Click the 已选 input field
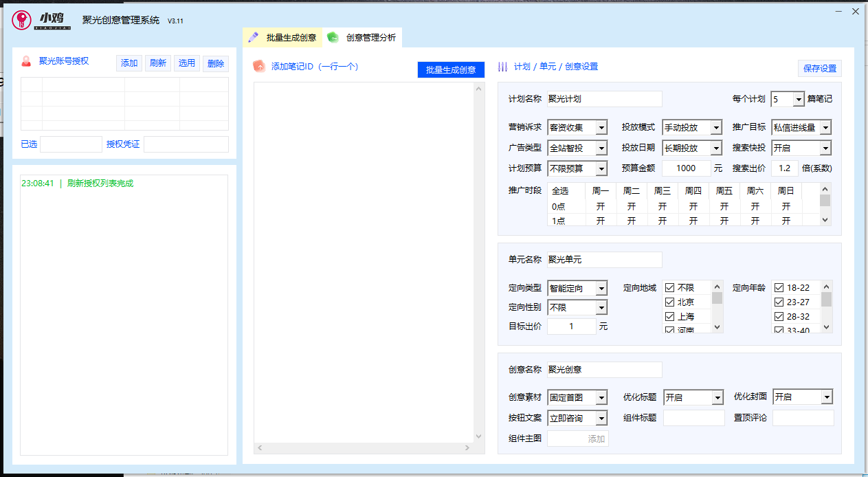 [71, 144]
